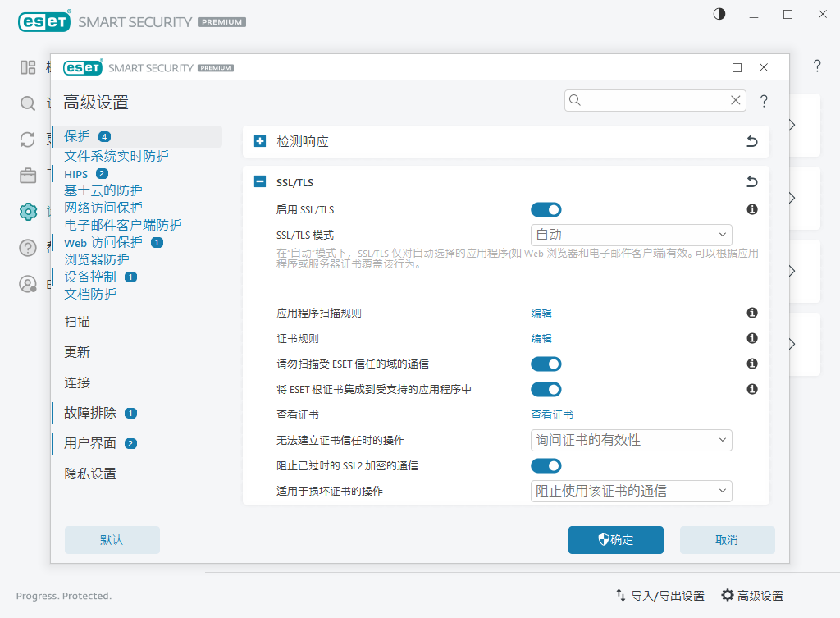Click the Tools package icon in the sidebar
Image resolution: width=840 pixels, height=618 pixels.
click(27, 175)
